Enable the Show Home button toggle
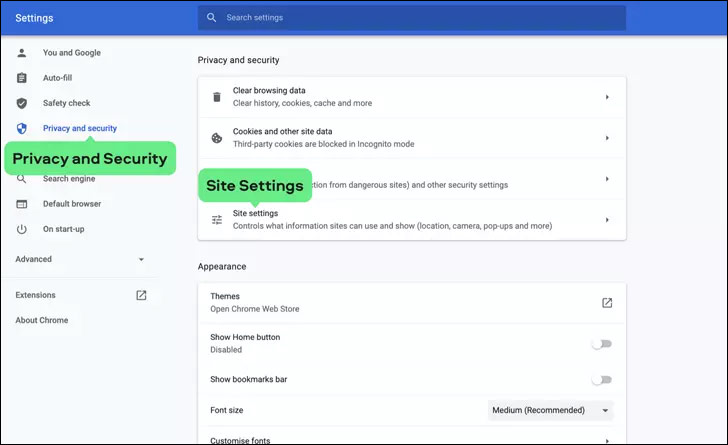Image resolution: width=728 pixels, height=445 pixels. [x=600, y=344]
